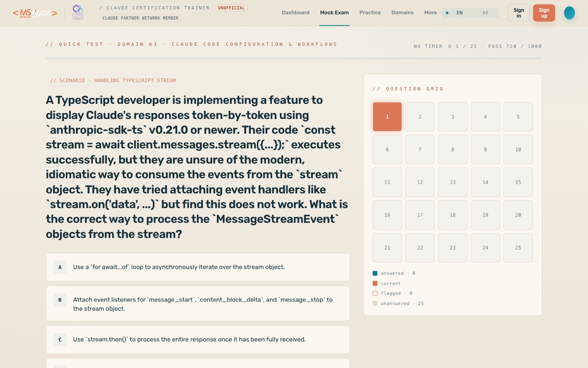Click the 'Claude Partner Network Member' badge
This screenshot has width=588, height=368.
point(141,18)
